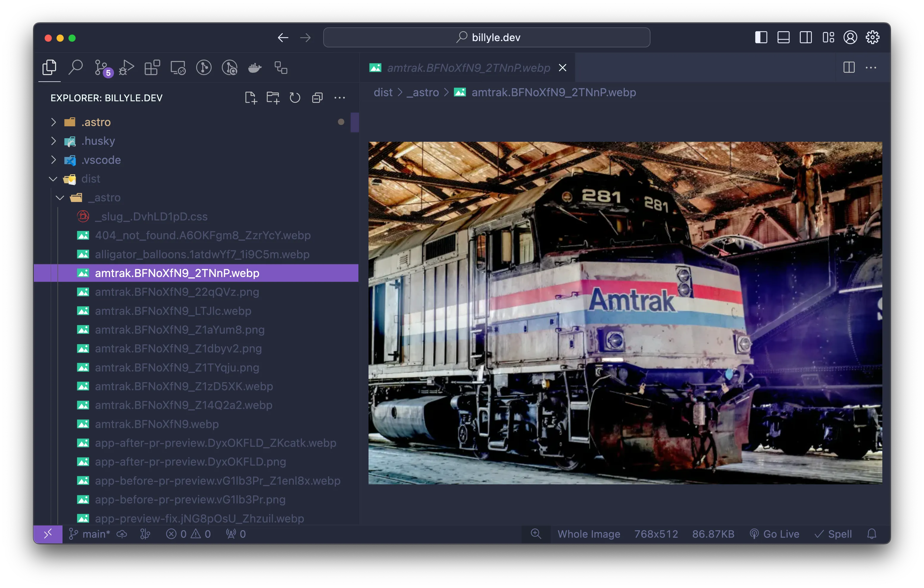This screenshot has height=588, width=924.
Task: Expand the .vscode folder
Action: [196, 160]
